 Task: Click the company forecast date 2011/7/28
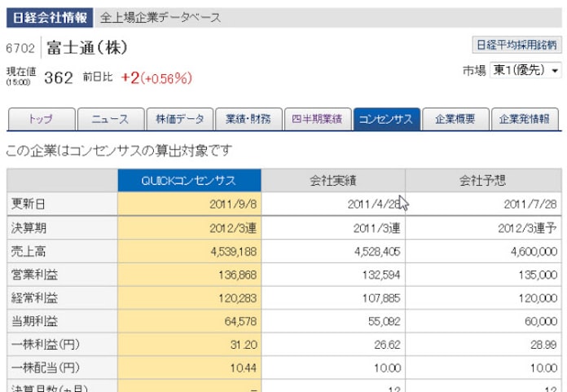[x=530, y=205]
